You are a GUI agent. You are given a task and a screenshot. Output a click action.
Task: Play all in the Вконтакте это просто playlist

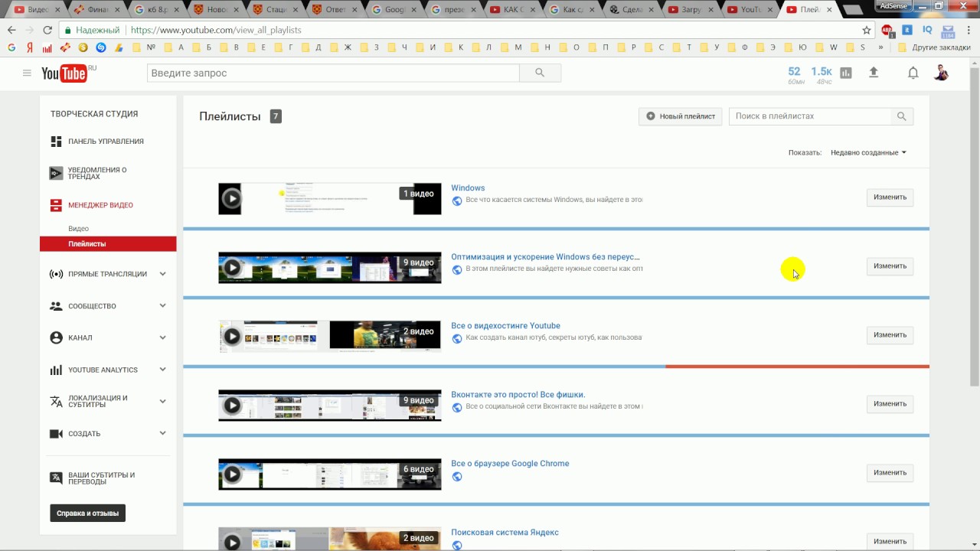[x=231, y=406]
